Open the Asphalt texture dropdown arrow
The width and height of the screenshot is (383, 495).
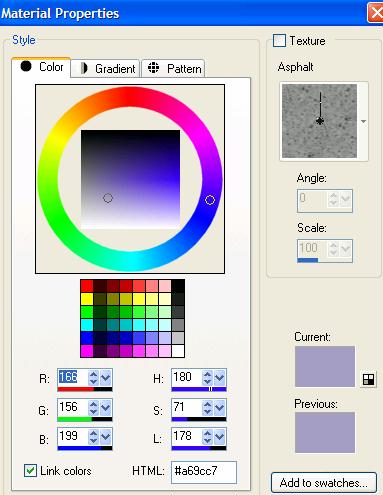pyautogui.click(x=363, y=121)
